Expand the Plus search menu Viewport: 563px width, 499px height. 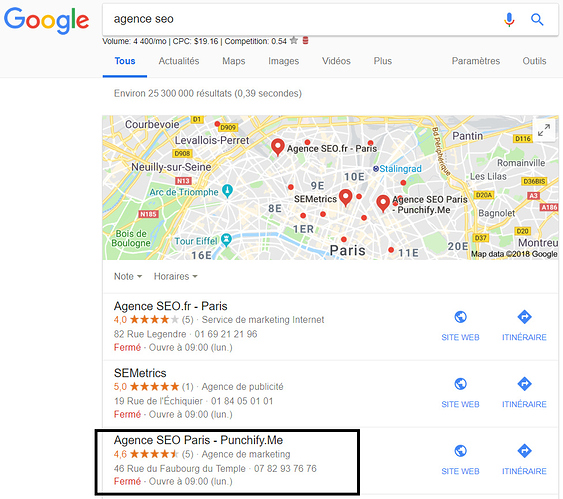[x=382, y=61]
